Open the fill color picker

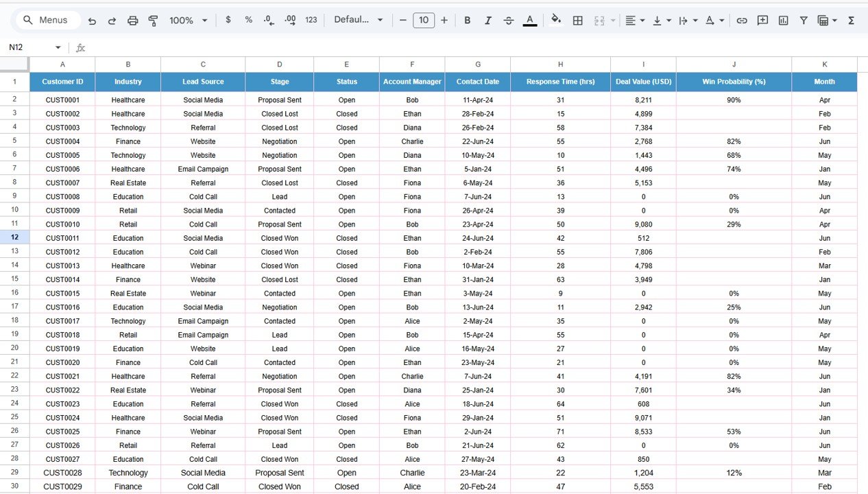556,20
